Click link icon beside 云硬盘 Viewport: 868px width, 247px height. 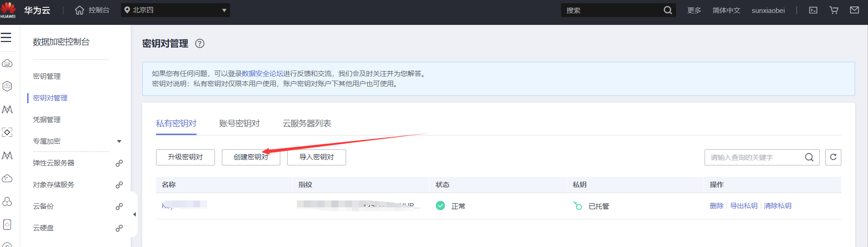(x=119, y=228)
